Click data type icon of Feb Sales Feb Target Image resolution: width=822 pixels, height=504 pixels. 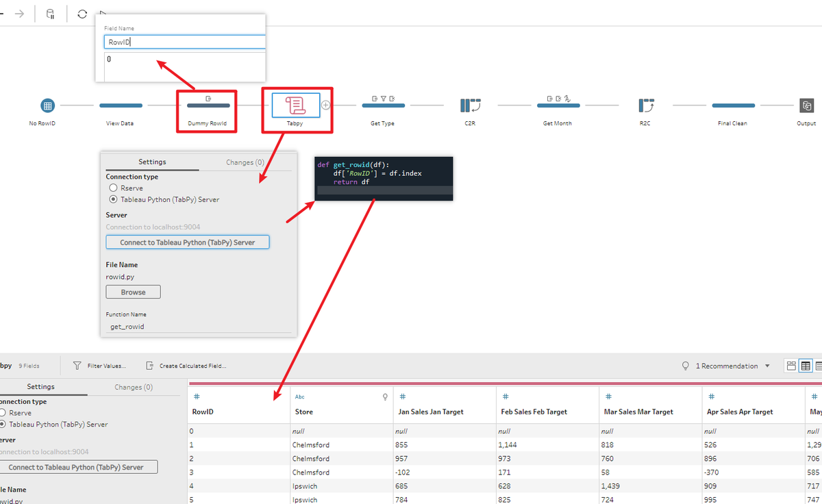[505, 396]
